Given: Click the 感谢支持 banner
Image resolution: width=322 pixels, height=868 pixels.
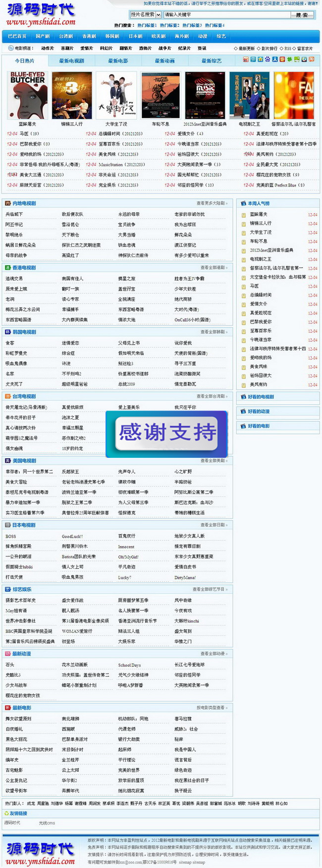Looking at the screenshot, I should pyautogui.click(x=167, y=434).
